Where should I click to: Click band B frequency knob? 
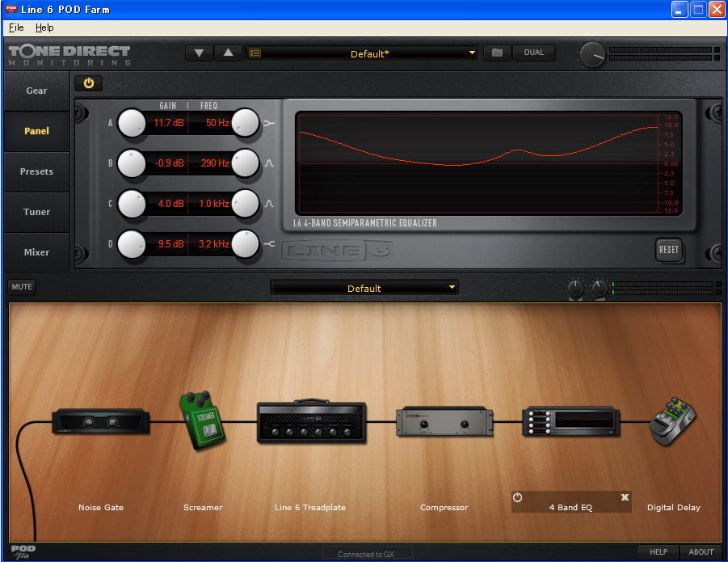tap(245, 163)
